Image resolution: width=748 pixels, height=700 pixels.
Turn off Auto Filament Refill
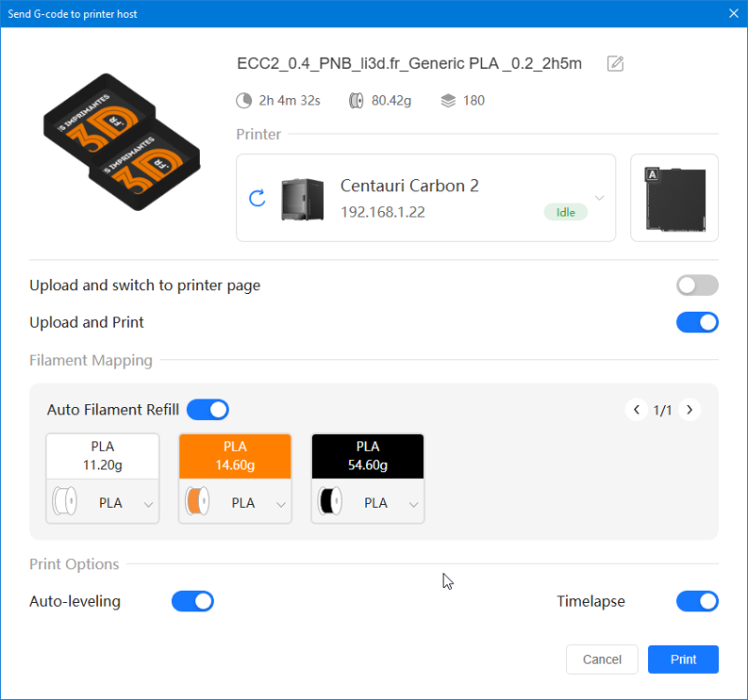click(207, 410)
